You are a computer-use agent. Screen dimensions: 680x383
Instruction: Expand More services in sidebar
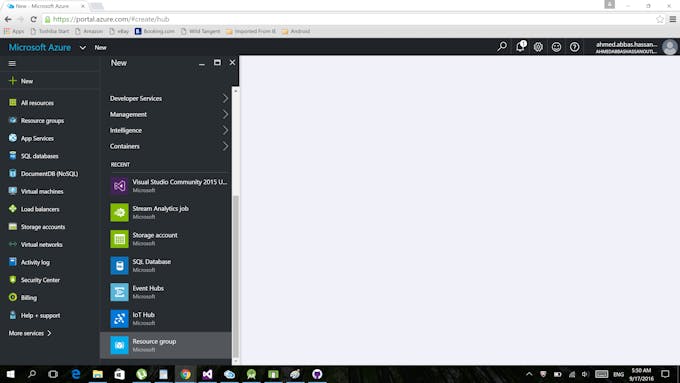pos(30,333)
